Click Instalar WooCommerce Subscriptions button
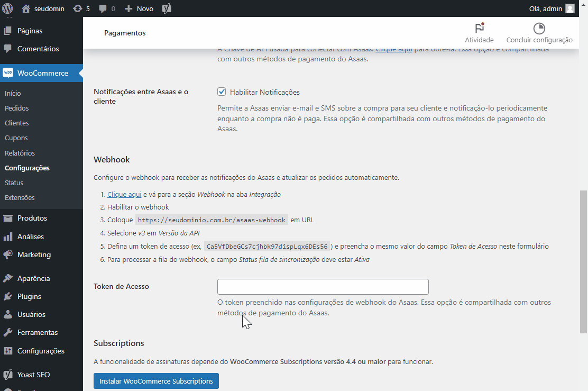This screenshot has height=391, width=588. pos(156,381)
